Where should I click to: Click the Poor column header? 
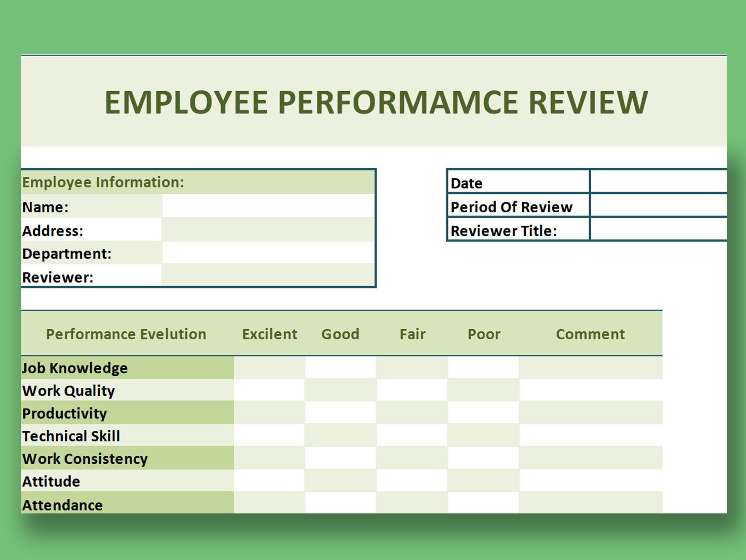click(x=483, y=334)
